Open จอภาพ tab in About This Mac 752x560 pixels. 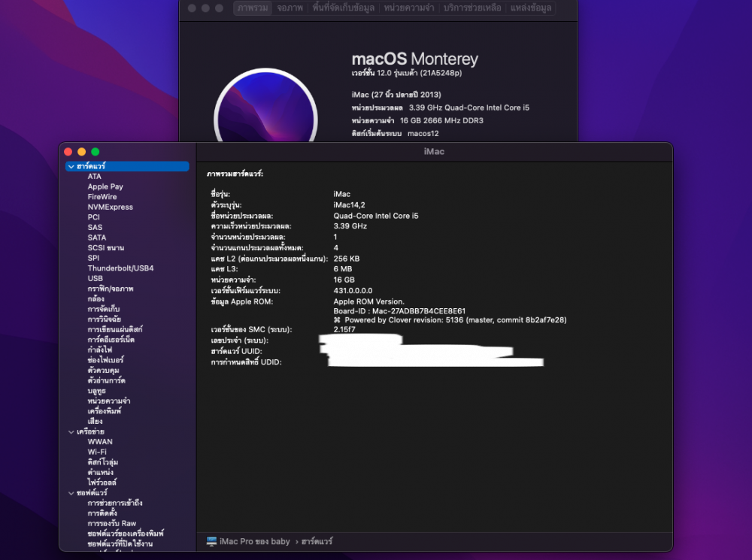point(290,8)
